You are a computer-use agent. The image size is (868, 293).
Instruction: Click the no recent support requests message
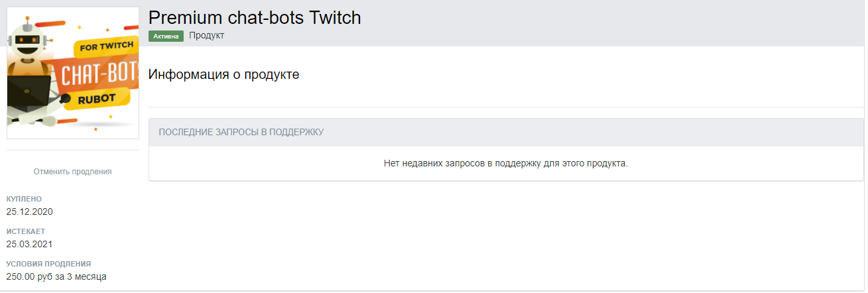(505, 163)
